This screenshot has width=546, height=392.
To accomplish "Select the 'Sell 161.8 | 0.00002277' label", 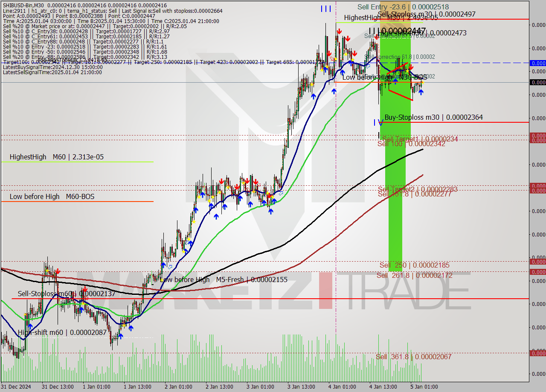I will click(415, 194).
